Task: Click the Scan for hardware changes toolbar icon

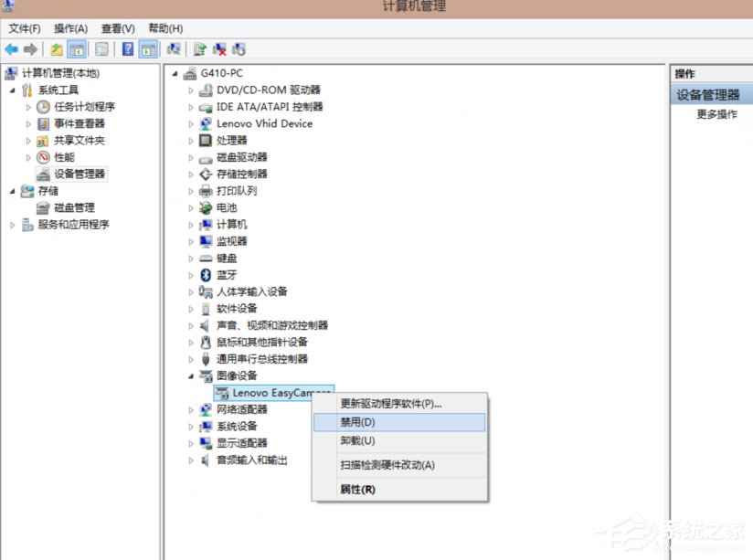Action: coord(173,48)
